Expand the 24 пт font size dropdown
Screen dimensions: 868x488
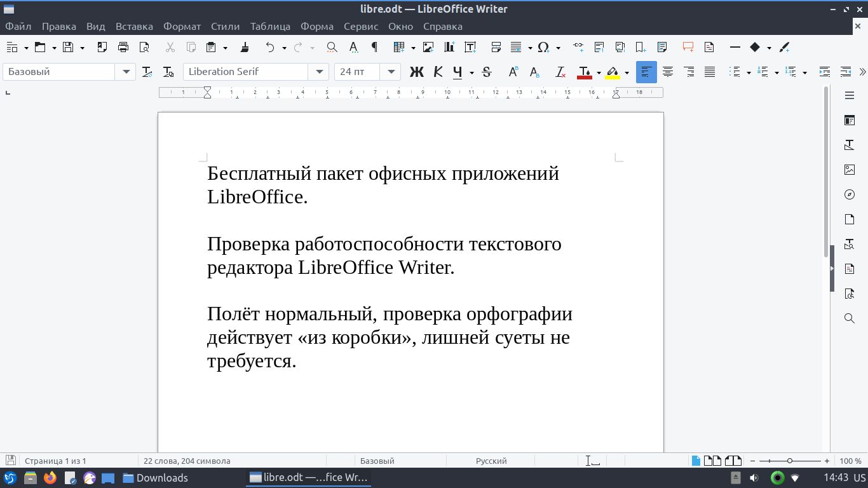point(391,72)
